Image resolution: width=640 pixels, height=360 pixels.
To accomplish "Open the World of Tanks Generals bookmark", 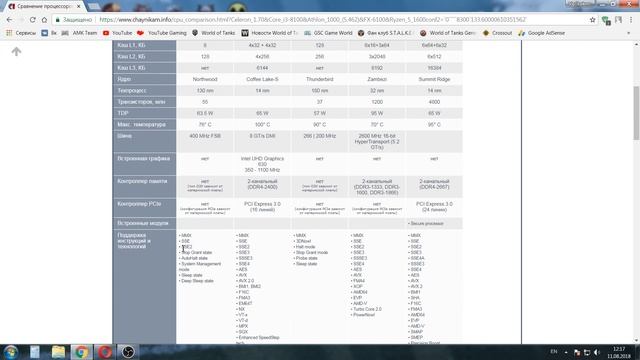I will 448,33.
